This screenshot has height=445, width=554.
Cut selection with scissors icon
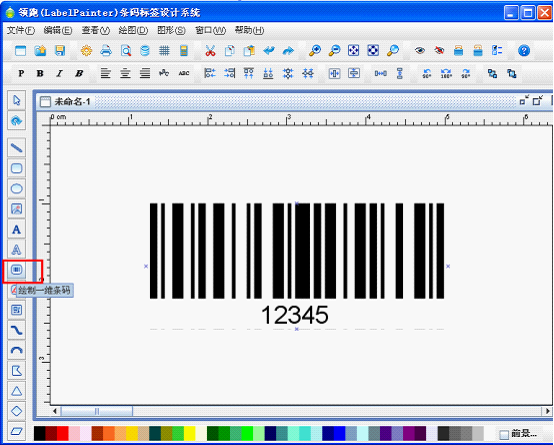click(x=210, y=51)
